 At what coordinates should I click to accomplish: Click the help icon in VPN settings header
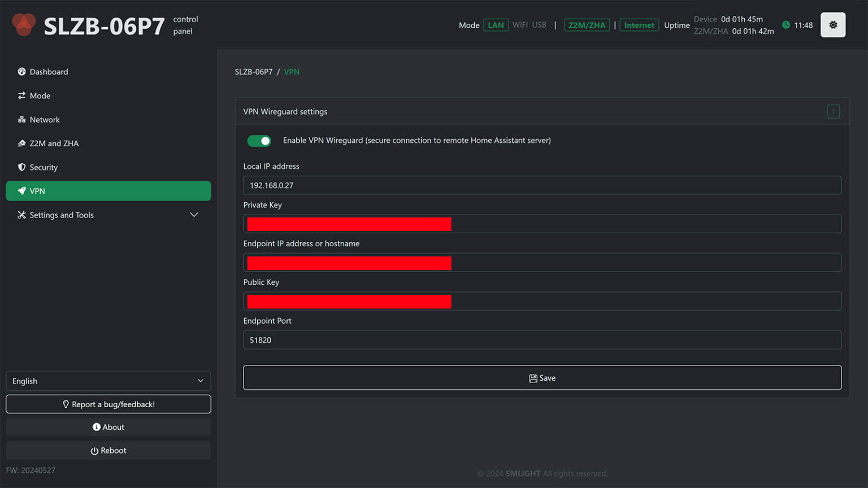coord(833,111)
